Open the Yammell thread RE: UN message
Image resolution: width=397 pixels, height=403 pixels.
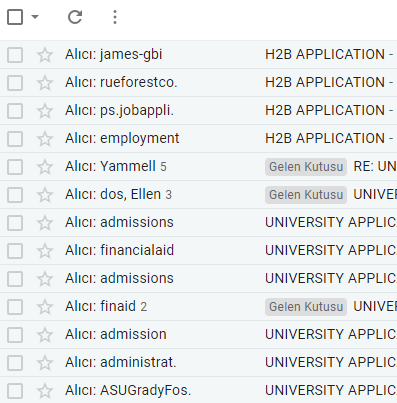coord(375,166)
